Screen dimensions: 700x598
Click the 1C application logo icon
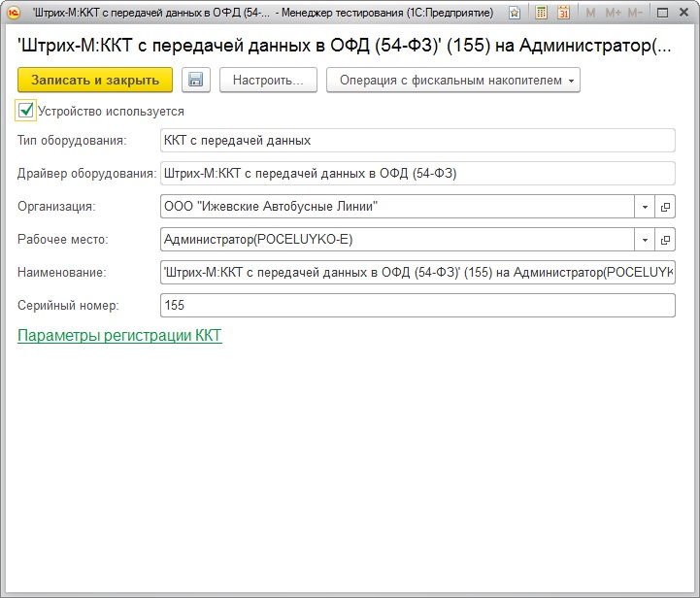pyautogui.click(x=15, y=14)
